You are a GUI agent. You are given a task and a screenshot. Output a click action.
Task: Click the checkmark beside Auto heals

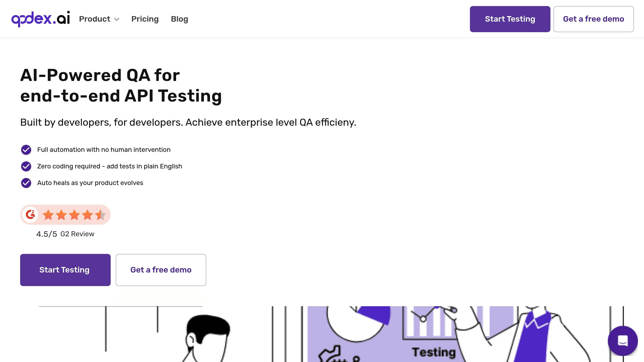click(26, 183)
